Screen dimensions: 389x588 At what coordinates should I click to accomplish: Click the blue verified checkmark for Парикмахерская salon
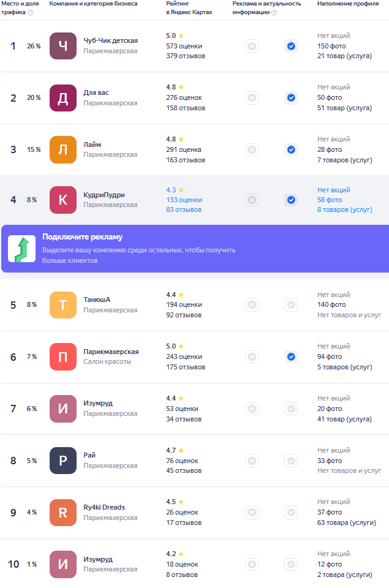[x=291, y=356]
